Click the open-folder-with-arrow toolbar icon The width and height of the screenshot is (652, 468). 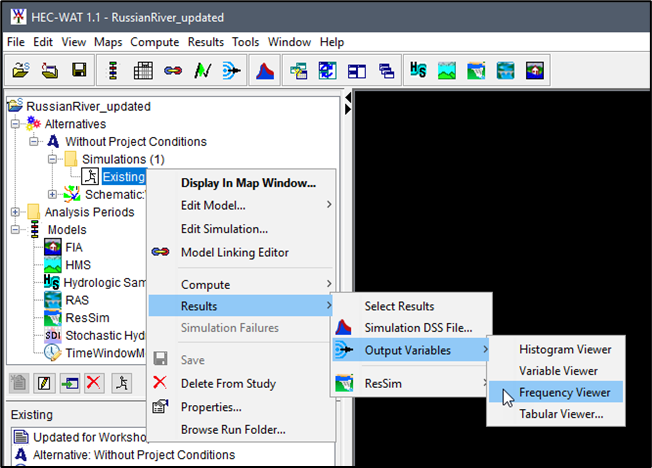[x=50, y=70]
